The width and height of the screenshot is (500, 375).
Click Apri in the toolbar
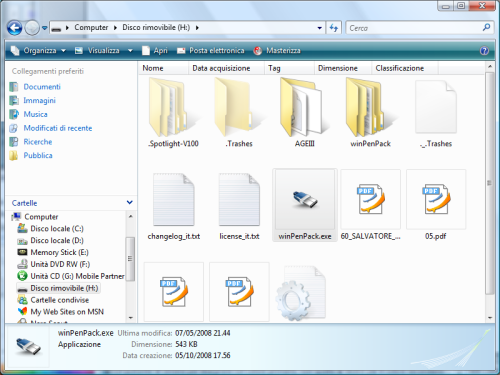(155, 51)
